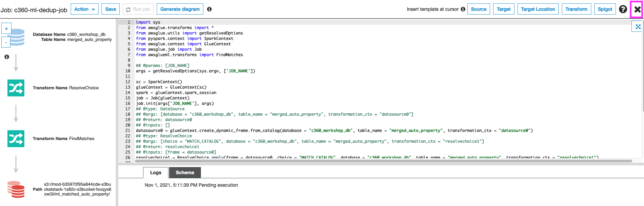Click the Save button
This screenshot has width=644, height=206.
(111, 9)
